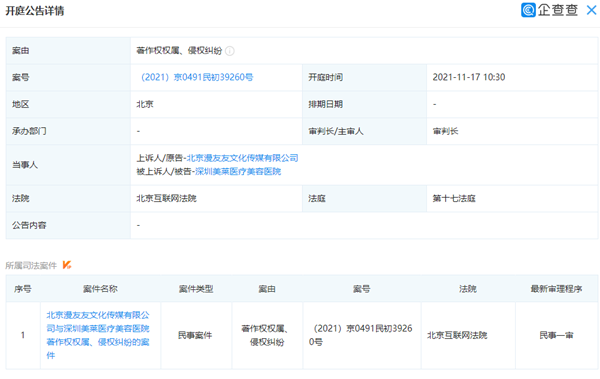Viewport: 600px width, 379px height.
Task: Select the hearing time 2021-11-17 10:30
Action: tap(469, 77)
